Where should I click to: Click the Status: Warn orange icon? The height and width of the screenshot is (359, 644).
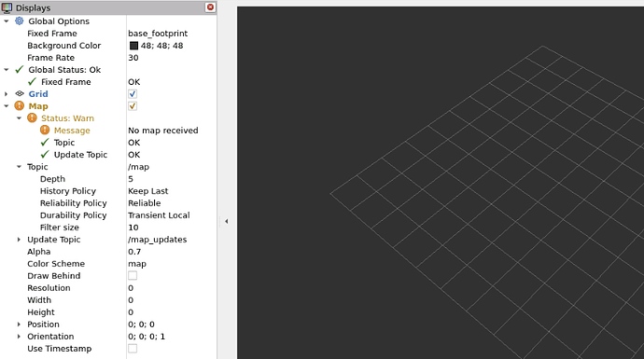32,118
